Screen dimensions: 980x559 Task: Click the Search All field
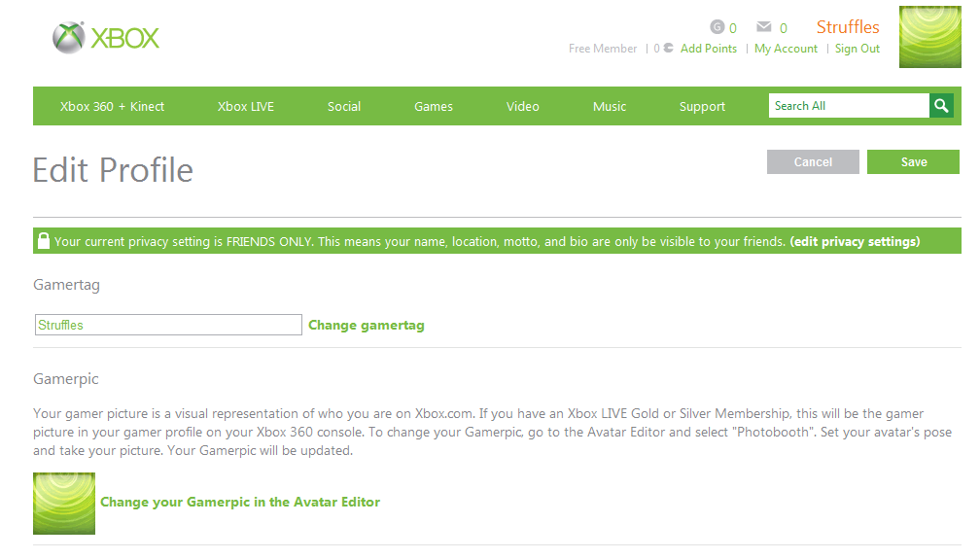pyautogui.click(x=849, y=106)
